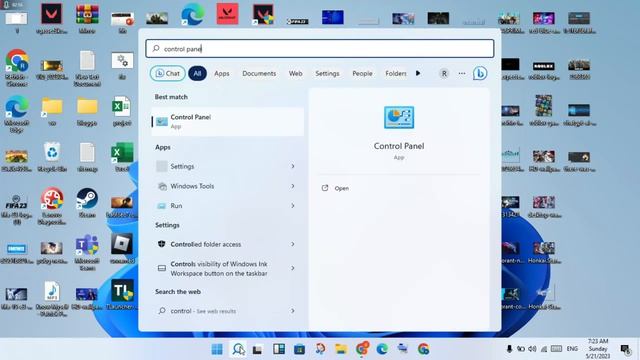Expand the Run result chevron
640x360 pixels.
click(x=293, y=206)
